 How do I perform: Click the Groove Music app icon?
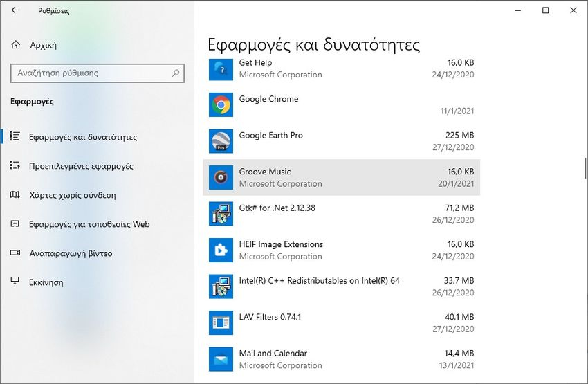click(221, 177)
